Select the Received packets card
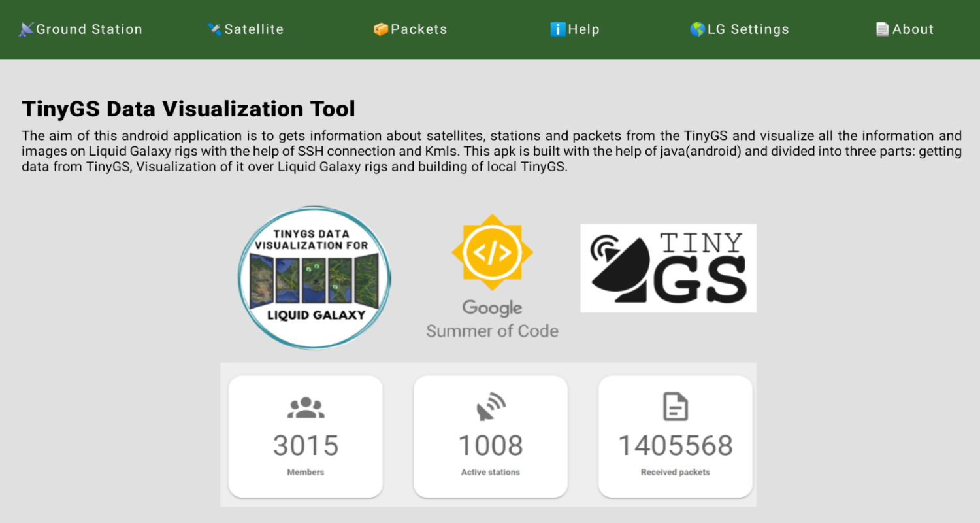 (676, 436)
